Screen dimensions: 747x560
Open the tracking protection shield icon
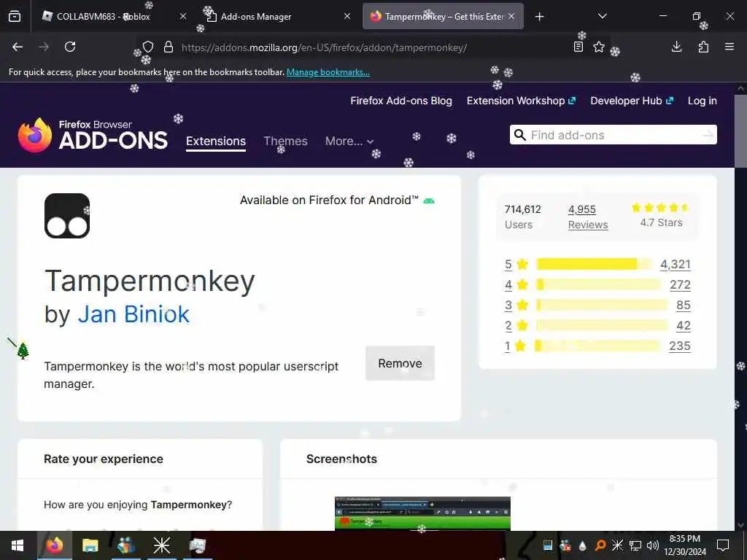pyautogui.click(x=148, y=47)
